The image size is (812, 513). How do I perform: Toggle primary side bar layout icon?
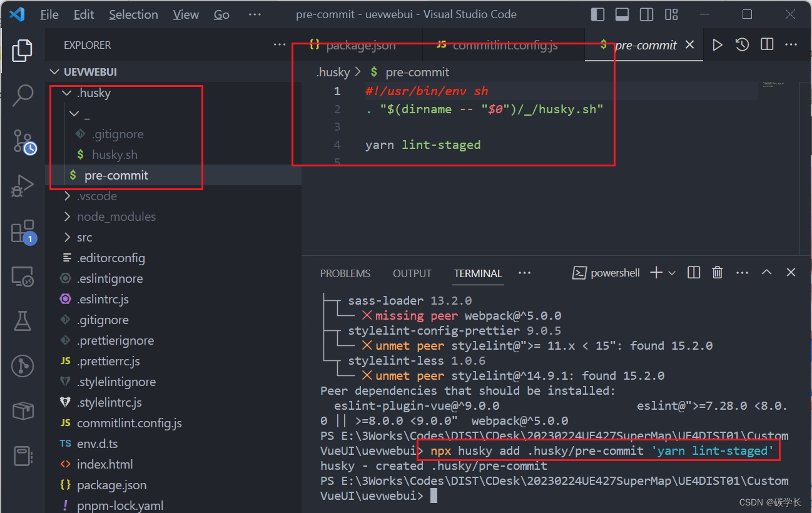[x=597, y=14]
